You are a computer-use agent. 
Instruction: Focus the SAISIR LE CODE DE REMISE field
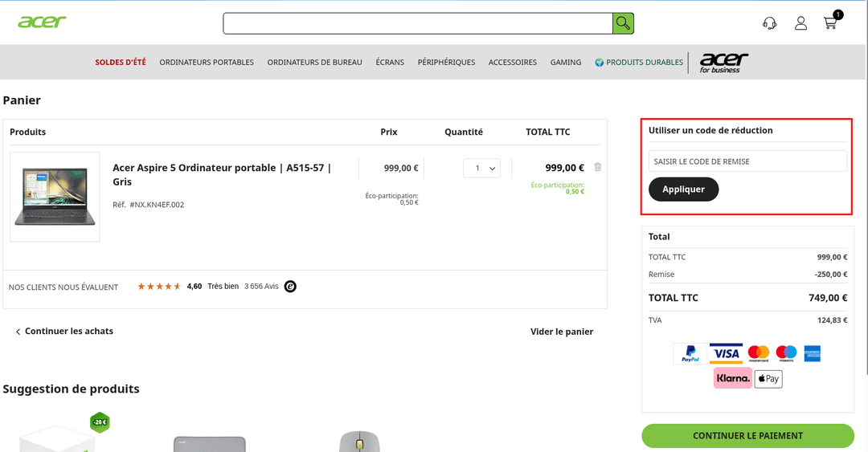748,161
